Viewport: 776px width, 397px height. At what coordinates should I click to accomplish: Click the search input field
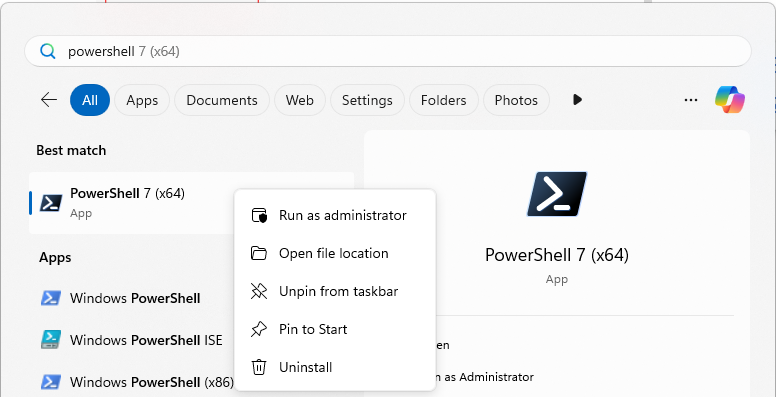(388, 51)
